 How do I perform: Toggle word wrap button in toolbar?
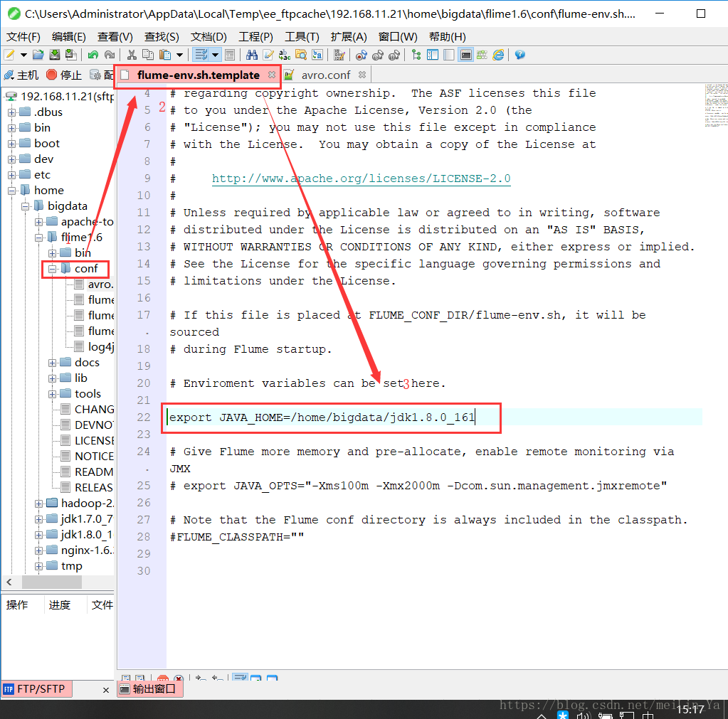click(201, 55)
